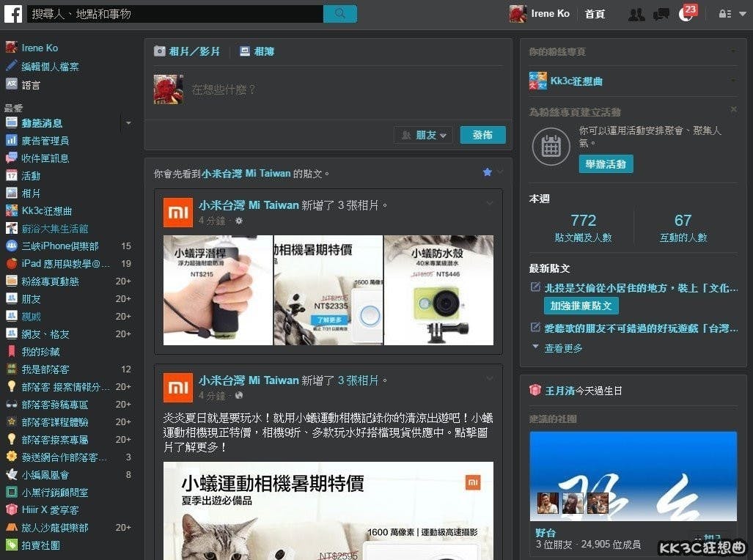Click 拍賣社團 tag icon
753x560 pixels.
(x=12, y=545)
